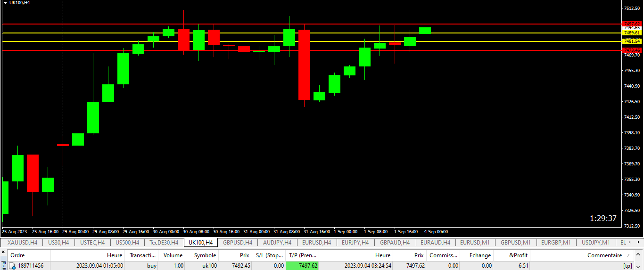644x270 pixels.
Task: Click the red 7497.62 axis label
Action: click(632, 24)
